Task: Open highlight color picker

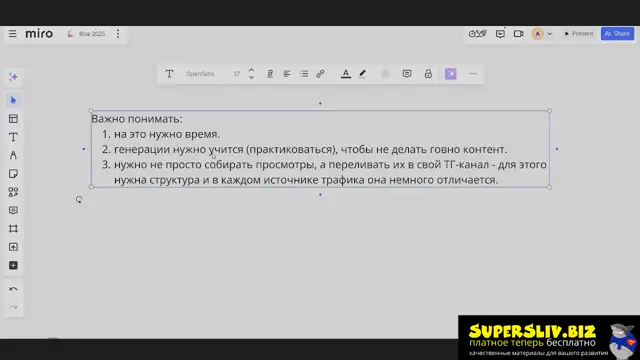Action: pos(362,74)
